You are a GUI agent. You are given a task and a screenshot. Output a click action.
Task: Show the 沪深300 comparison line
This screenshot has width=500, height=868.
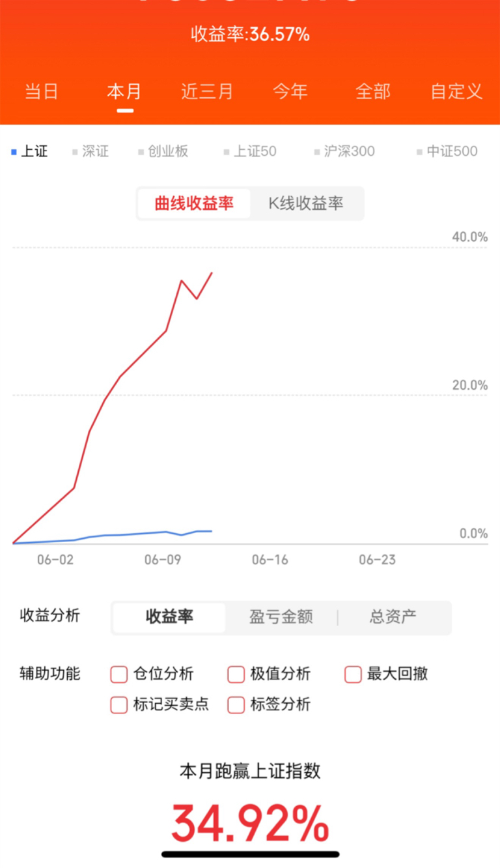tap(344, 152)
